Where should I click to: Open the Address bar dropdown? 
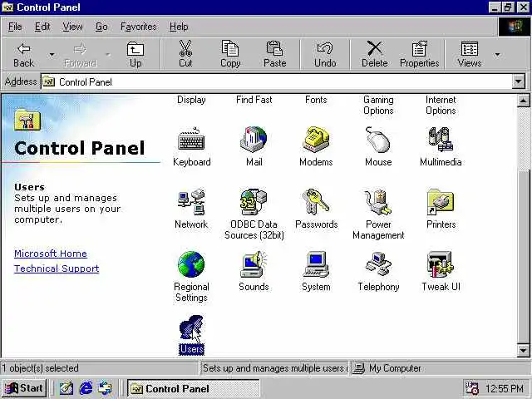pyautogui.click(x=518, y=81)
